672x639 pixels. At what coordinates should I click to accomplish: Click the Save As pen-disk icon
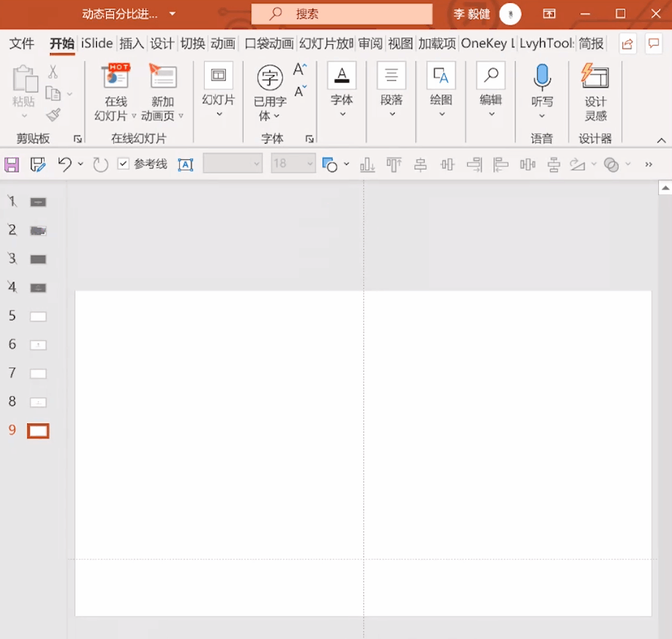point(37,164)
